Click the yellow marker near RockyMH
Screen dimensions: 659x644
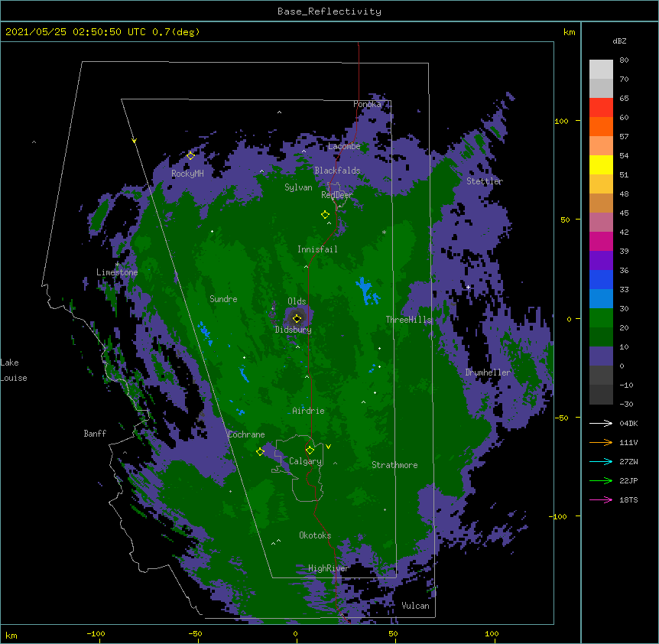(190, 156)
